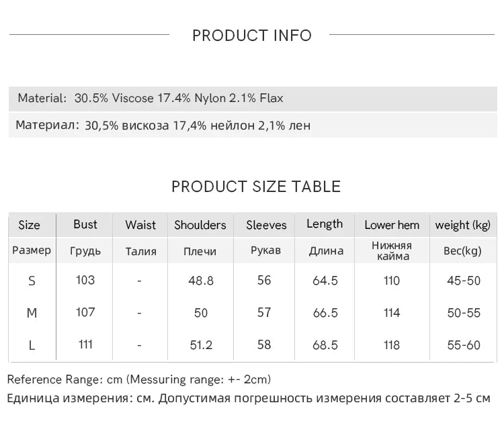504x423 pixels.
Task: Click the size L row label
Action: click(32, 345)
